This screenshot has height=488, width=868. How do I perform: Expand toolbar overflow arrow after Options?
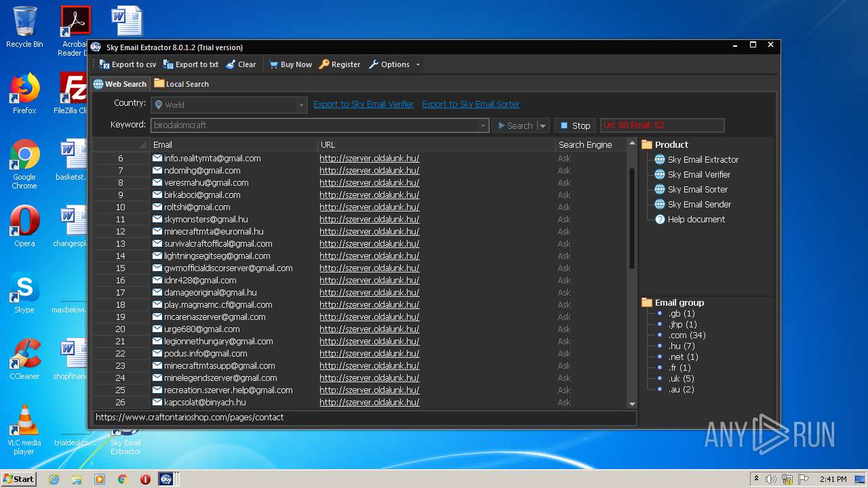pyautogui.click(x=418, y=65)
